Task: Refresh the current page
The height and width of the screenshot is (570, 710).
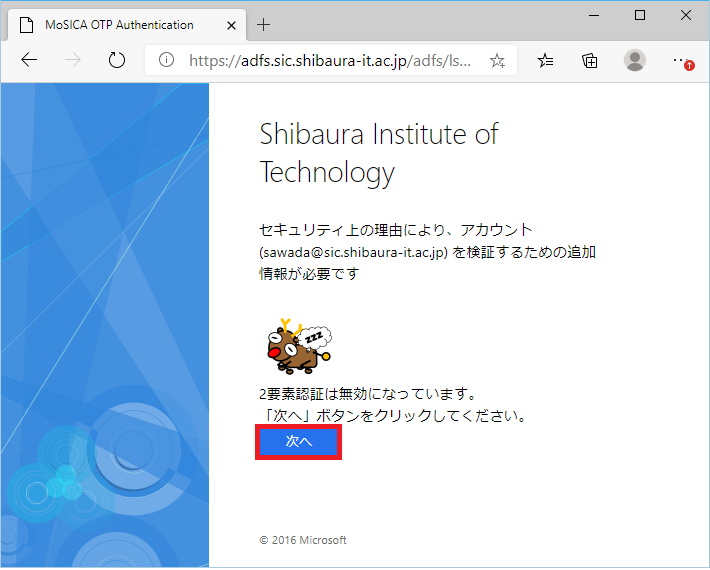Action: pyautogui.click(x=117, y=60)
